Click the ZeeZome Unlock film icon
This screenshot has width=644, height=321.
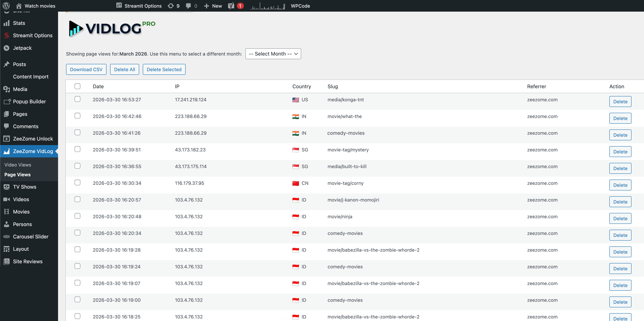7,138
